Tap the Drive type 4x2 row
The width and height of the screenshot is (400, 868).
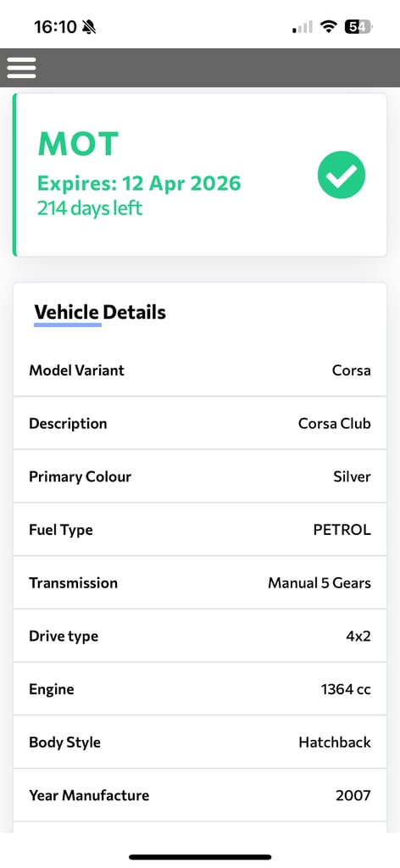(x=200, y=636)
